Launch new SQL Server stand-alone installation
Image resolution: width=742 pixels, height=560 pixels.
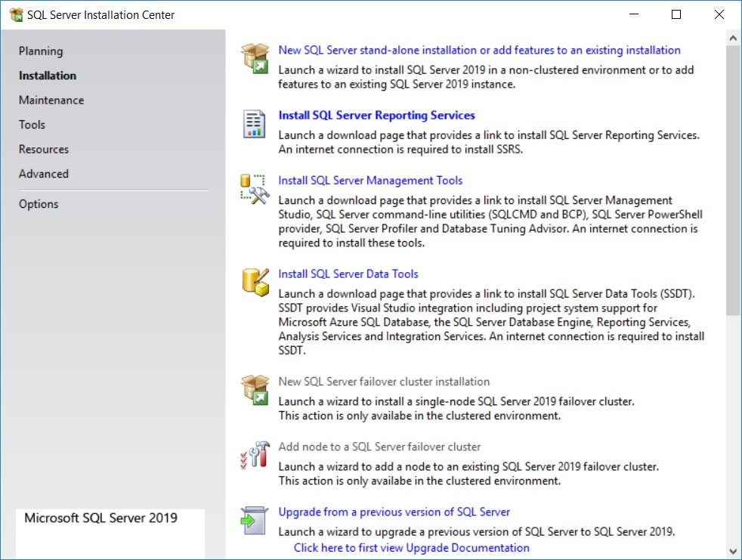(479, 50)
